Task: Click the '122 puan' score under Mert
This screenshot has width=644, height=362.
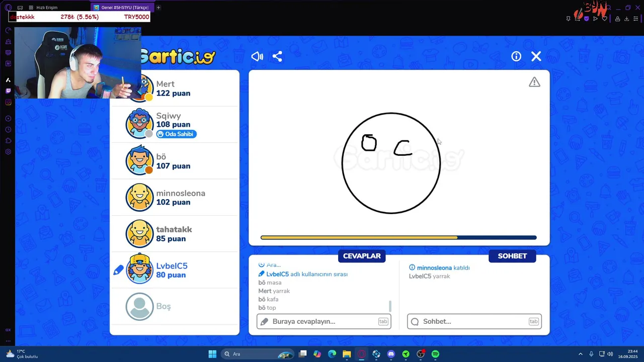Action: coord(173,94)
